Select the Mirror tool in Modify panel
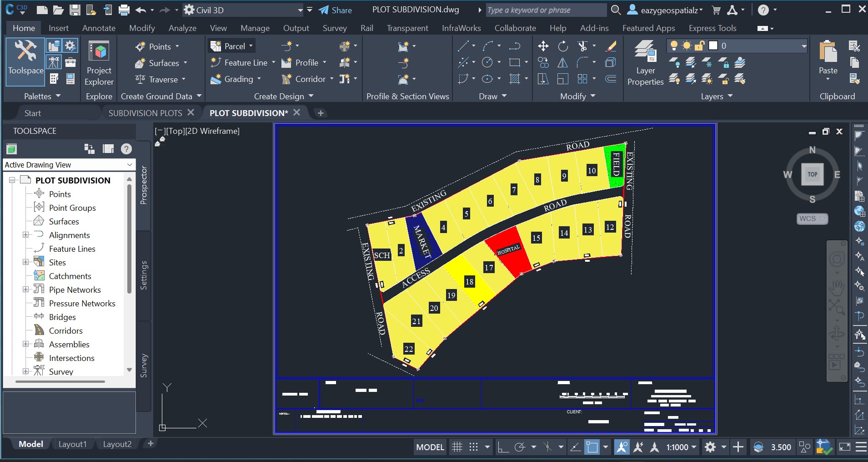The image size is (868, 462). pos(563,63)
